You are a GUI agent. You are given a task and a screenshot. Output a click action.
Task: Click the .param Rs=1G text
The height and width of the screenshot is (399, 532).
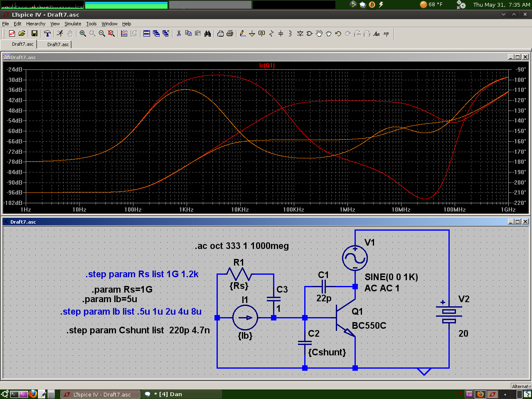coord(122,289)
